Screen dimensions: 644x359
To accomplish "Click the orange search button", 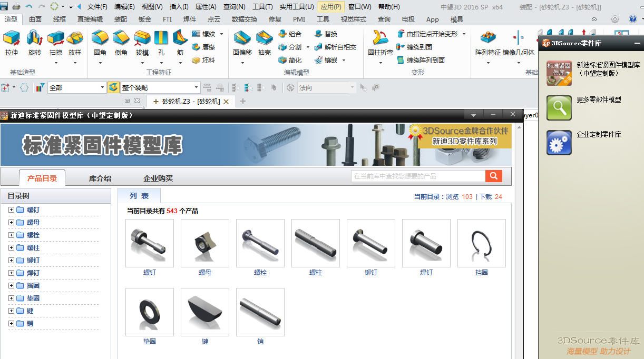I will tap(493, 176).
